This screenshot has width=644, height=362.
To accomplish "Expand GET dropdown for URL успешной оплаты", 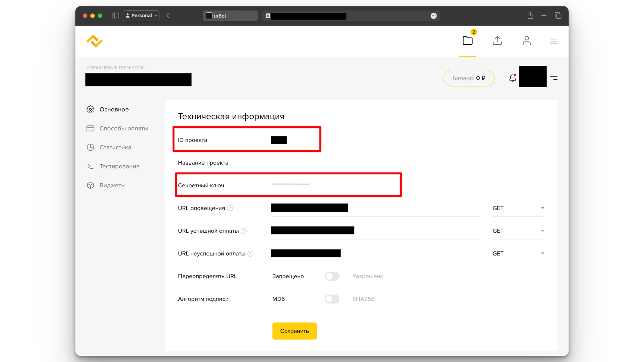I will click(x=518, y=231).
